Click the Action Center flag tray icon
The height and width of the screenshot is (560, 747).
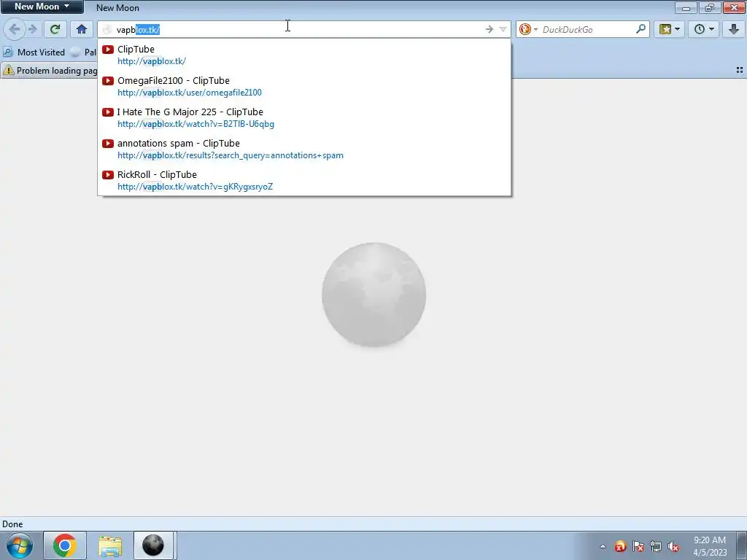click(638, 546)
